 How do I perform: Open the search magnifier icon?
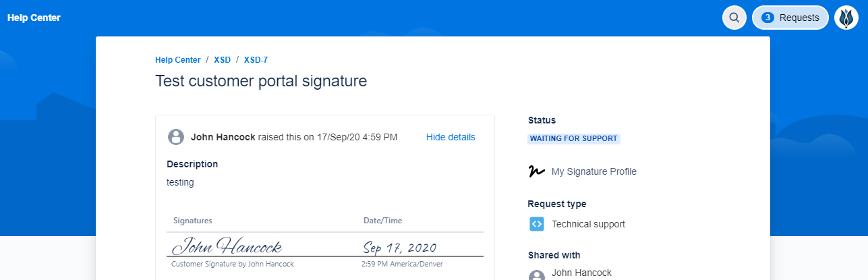734,18
